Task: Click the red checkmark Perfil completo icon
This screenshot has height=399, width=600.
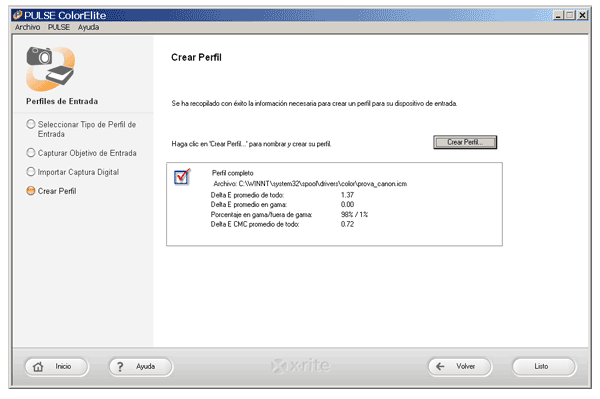Action: (182, 177)
